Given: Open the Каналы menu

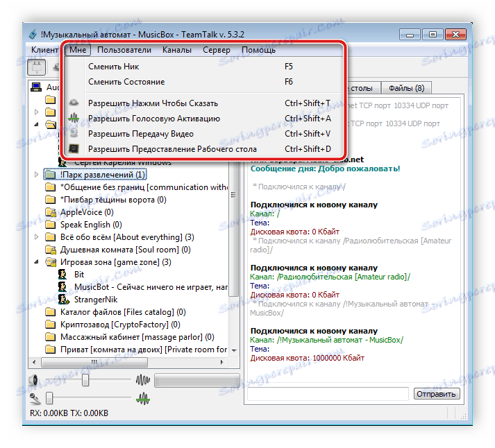Looking at the screenshot, I should point(177,50).
